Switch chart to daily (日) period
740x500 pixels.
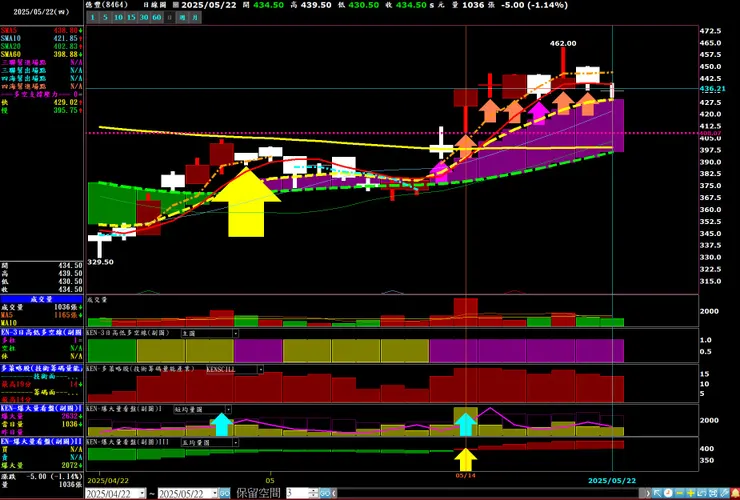169,17
